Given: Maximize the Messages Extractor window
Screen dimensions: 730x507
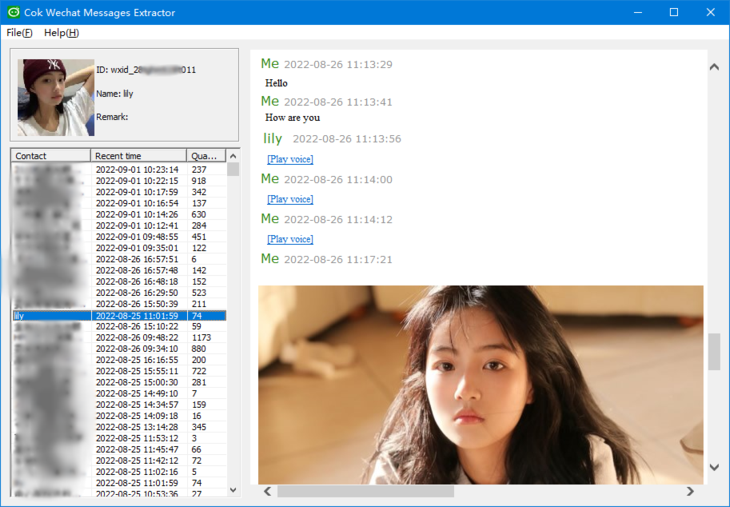Looking at the screenshot, I should pos(673,12).
